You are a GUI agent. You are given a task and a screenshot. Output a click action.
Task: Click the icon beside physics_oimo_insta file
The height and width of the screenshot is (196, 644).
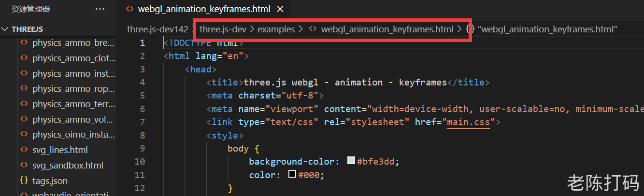24,135
